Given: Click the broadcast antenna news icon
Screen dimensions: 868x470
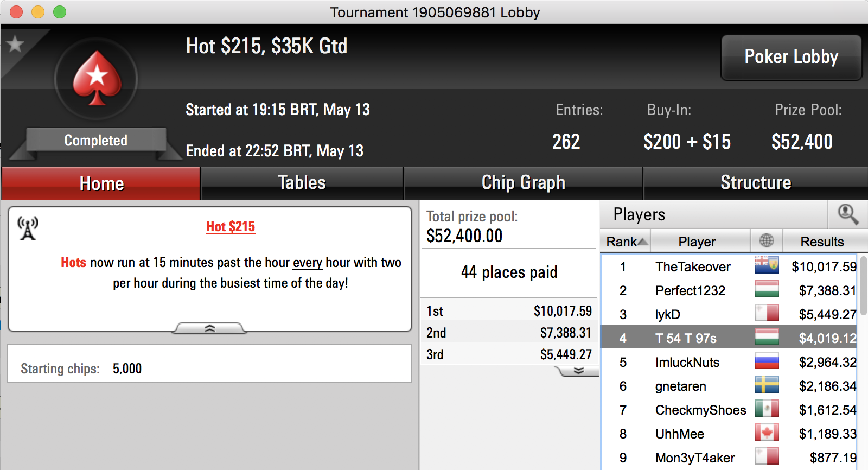Looking at the screenshot, I should (x=28, y=228).
